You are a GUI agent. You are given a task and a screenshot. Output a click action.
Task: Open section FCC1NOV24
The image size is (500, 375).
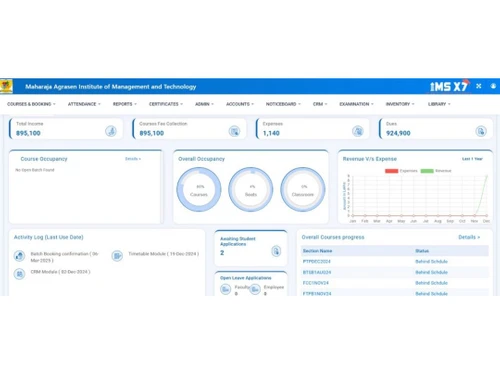pyautogui.click(x=316, y=283)
